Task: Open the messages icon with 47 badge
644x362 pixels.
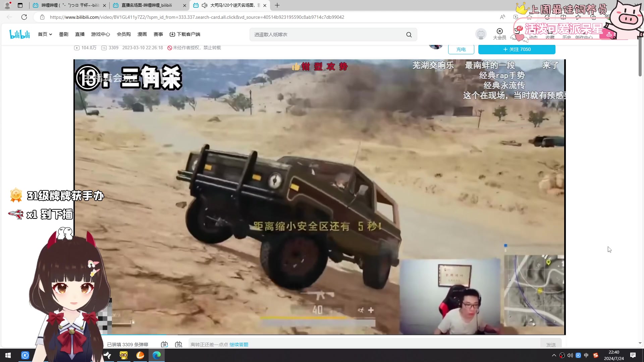Action: [517, 31]
